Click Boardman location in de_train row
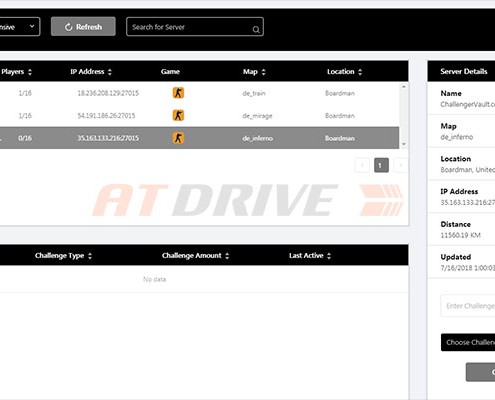The width and height of the screenshot is (495, 400). [x=340, y=93]
